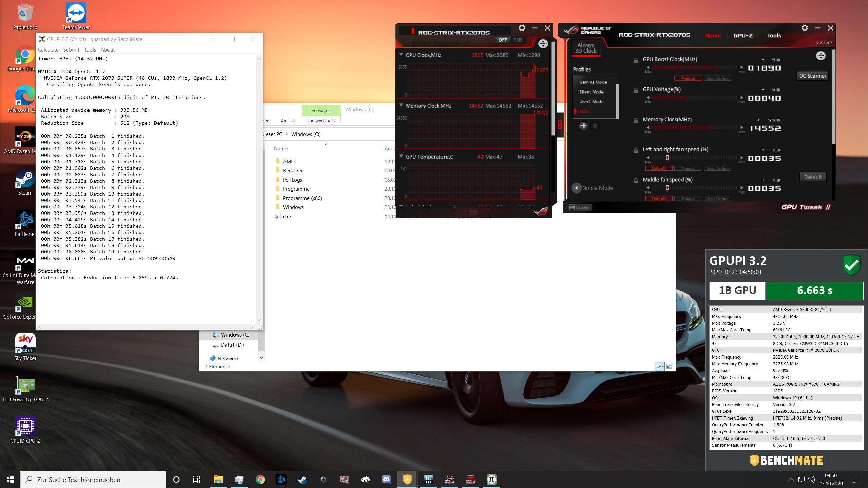This screenshot has height=488, width=868.
Task: Delete the profile with the trash icon
Action: point(595,126)
